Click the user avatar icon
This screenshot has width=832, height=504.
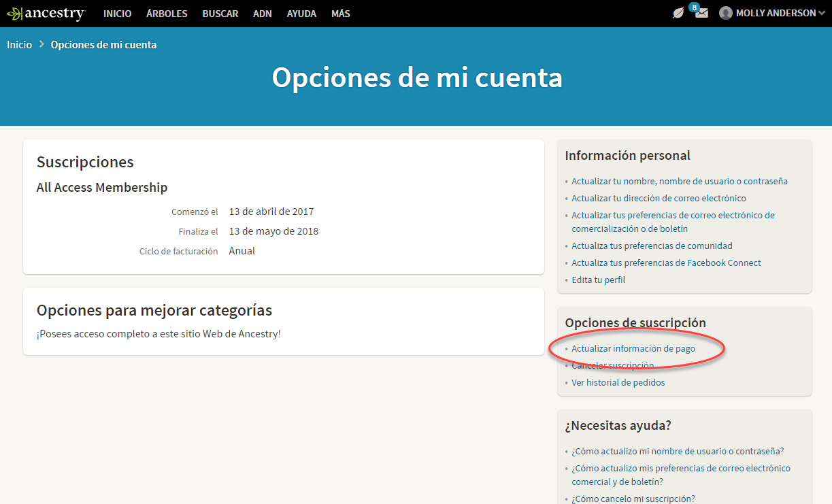726,13
